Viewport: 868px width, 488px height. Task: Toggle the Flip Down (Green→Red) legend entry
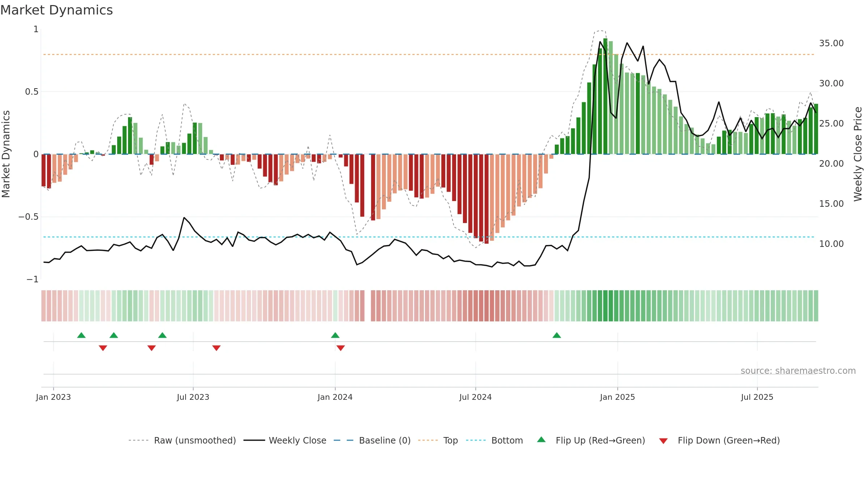(719, 440)
